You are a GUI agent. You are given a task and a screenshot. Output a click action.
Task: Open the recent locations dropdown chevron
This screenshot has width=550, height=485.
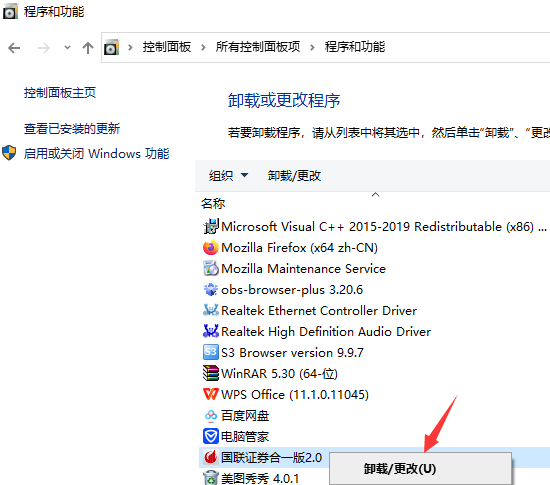point(67,47)
